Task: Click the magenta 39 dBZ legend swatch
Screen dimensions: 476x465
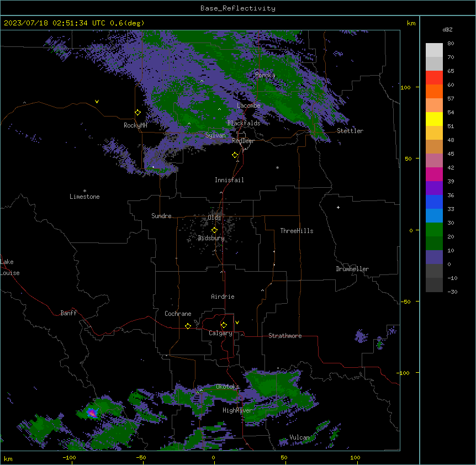Action: [x=434, y=174]
